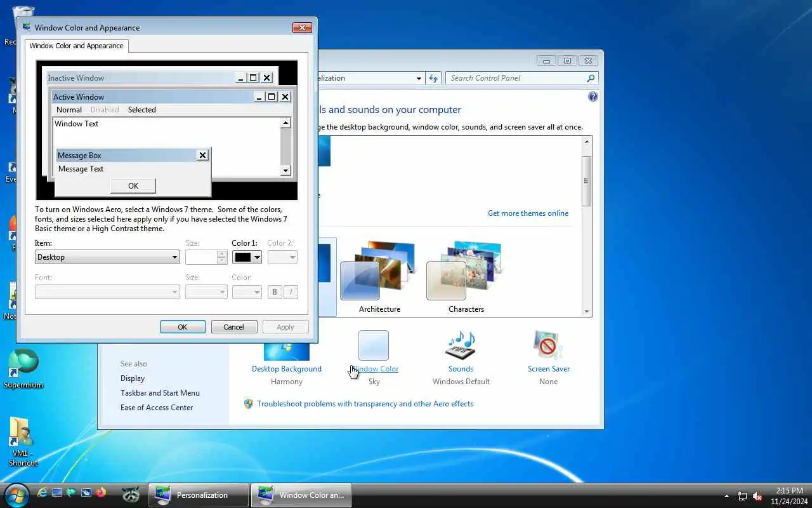Click the Active Window title bar in preview

pyautogui.click(x=152, y=97)
